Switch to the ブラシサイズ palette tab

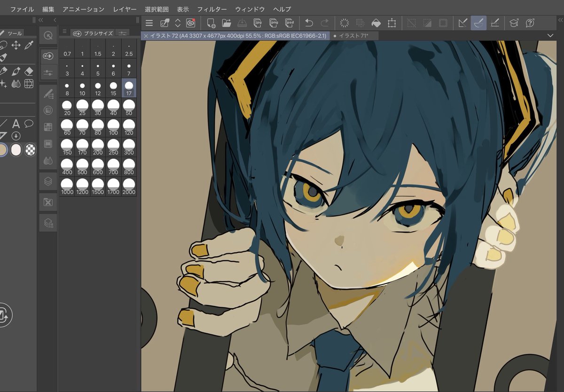pos(93,33)
